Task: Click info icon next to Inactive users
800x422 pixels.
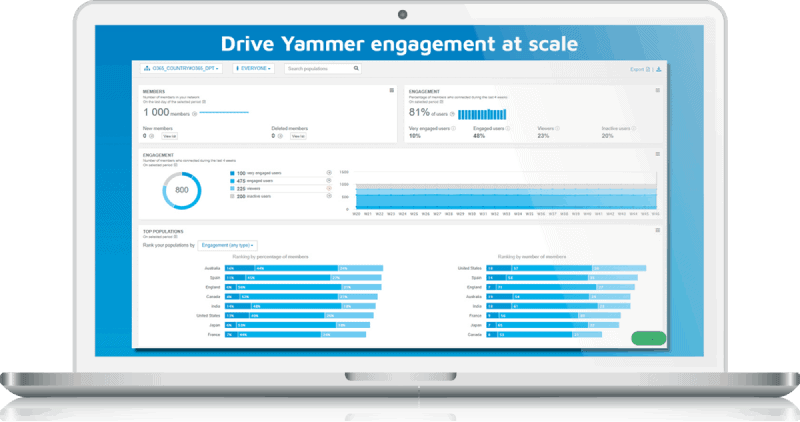Action: tap(634, 129)
